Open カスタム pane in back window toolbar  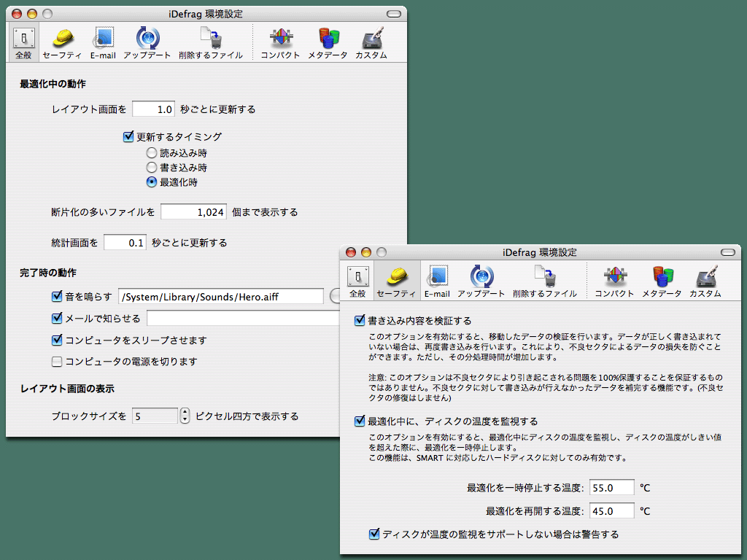(x=371, y=43)
